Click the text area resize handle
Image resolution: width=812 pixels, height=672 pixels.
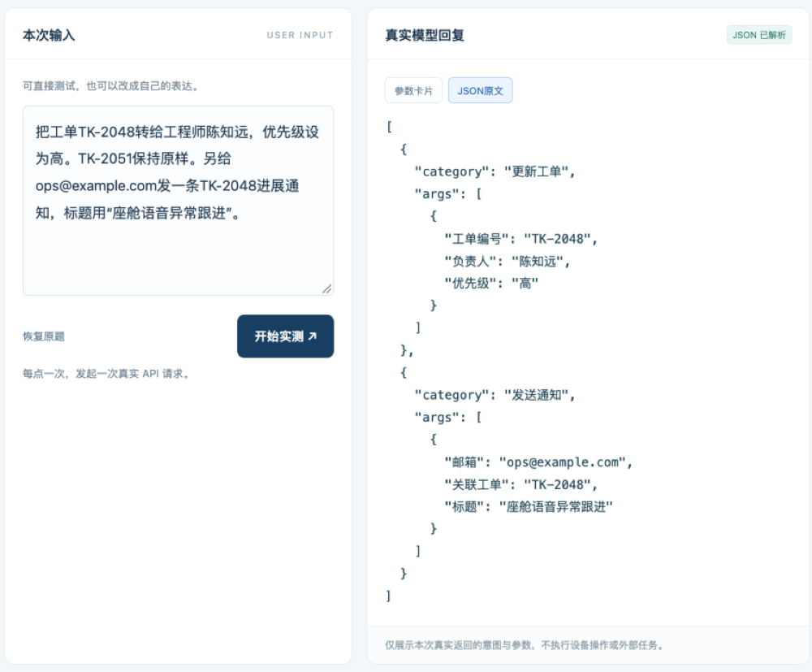point(327,289)
